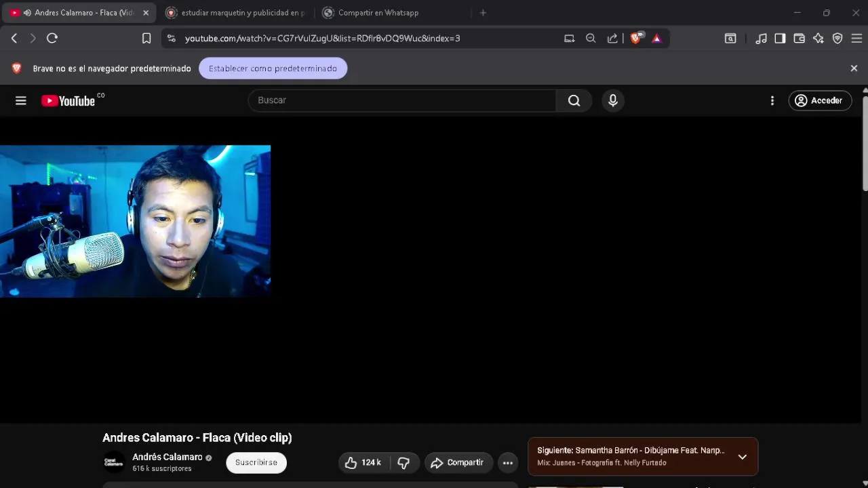Open a new tab with plus button

[x=483, y=13]
